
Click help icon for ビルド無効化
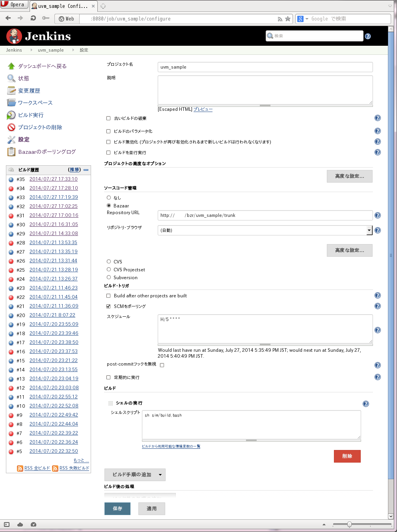[378, 142]
